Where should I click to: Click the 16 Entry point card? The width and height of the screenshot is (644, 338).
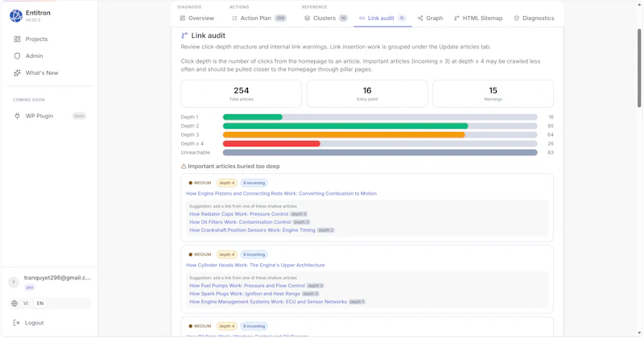pyautogui.click(x=367, y=93)
